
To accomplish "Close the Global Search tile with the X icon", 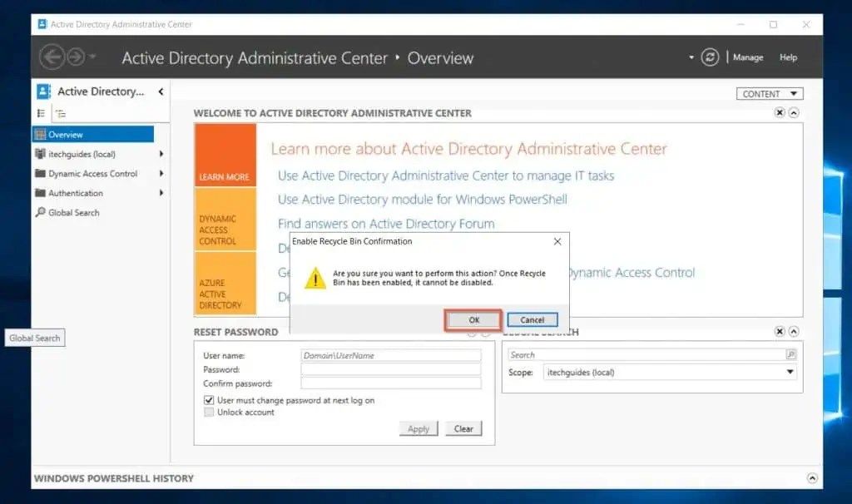I will 780,331.
